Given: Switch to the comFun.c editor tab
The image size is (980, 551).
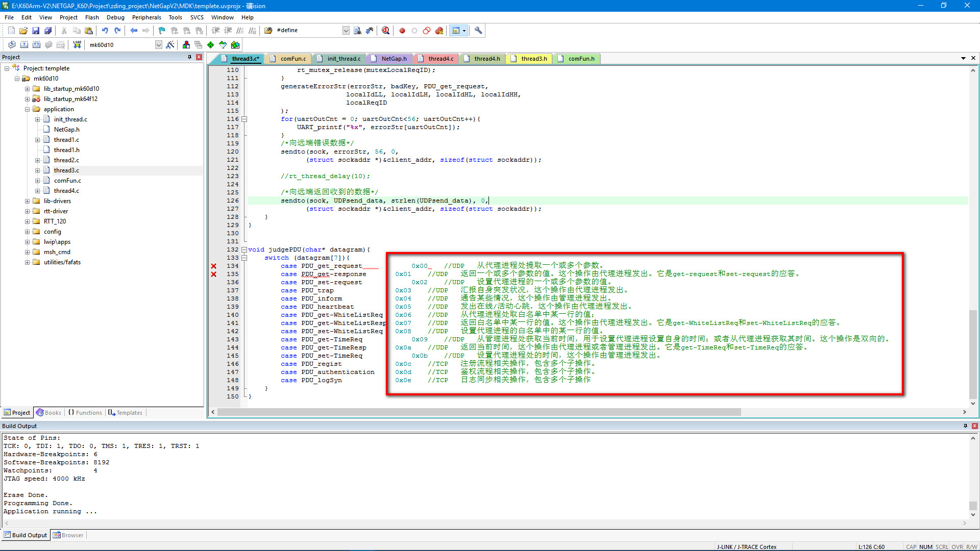Looking at the screenshot, I should click(288, 59).
